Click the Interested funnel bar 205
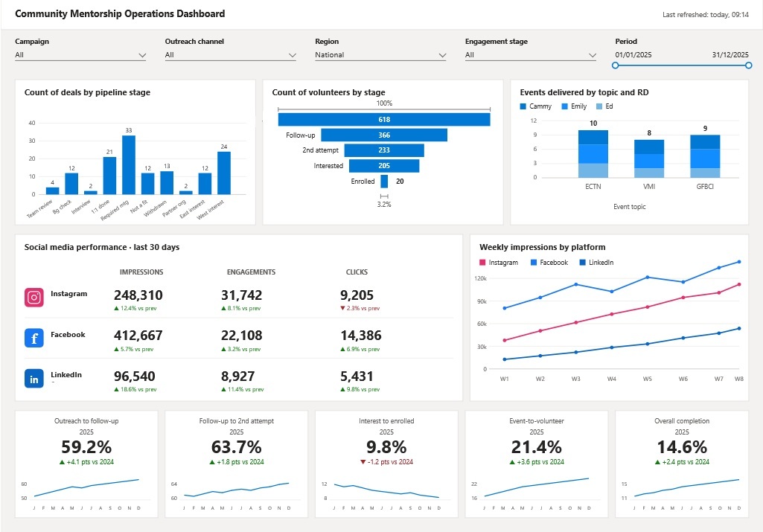This screenshot has width=763, height=532. 384,166
